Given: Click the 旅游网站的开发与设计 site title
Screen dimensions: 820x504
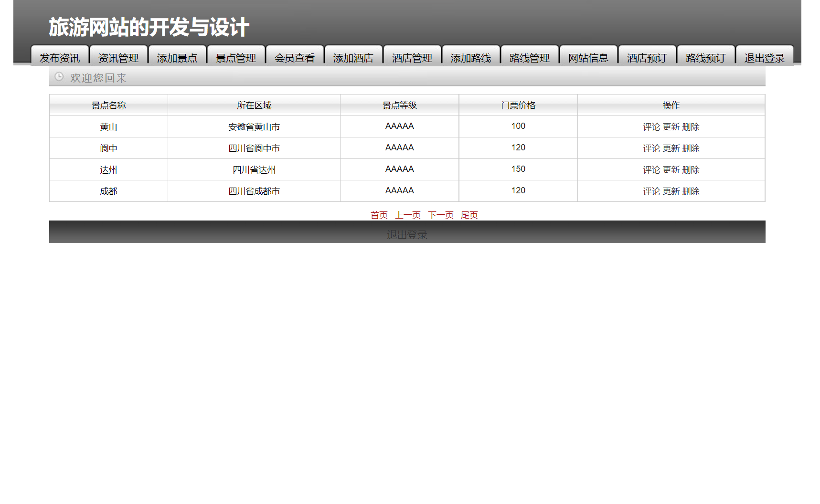Looking at the screenshot, I should coord(149,27).
